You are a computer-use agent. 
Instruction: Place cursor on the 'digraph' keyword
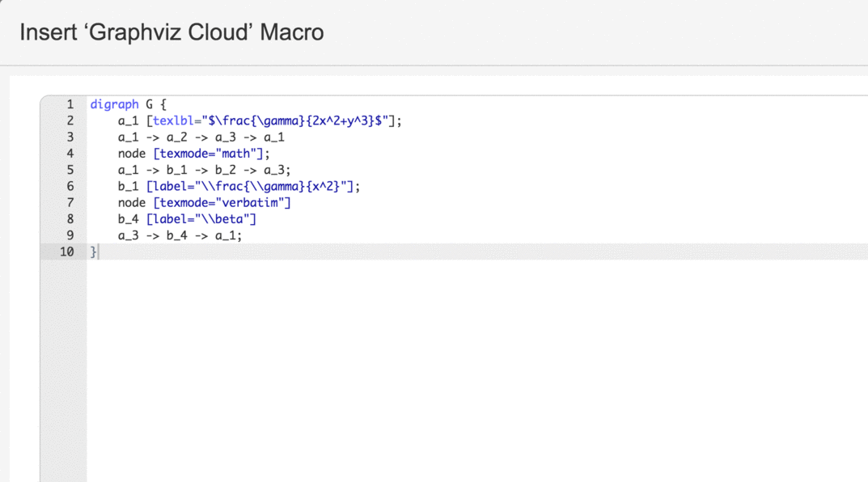(x=114, y=104)
